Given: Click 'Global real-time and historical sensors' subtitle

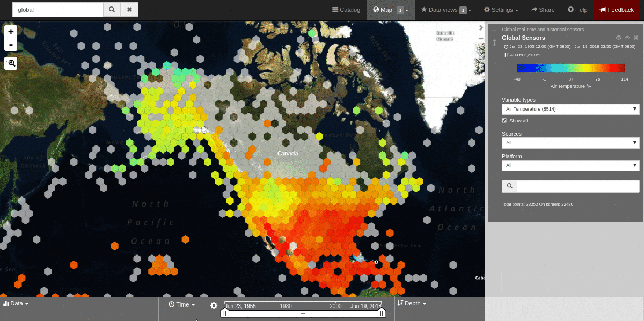Looking at the screenshot, I should pyautogui.click(x=543, y=30).
